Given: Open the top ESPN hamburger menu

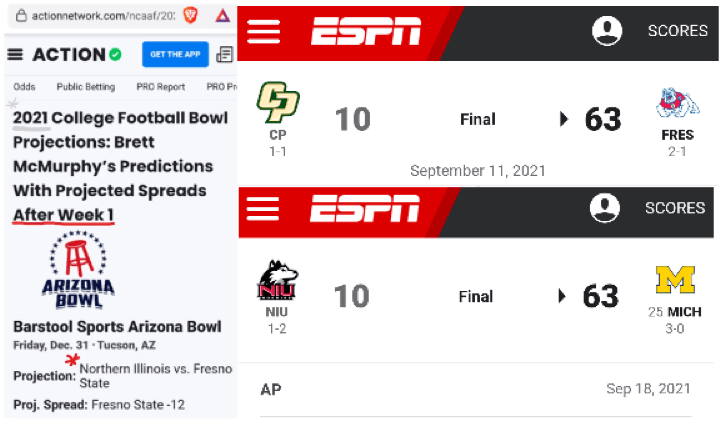Looking at the screenshot, I should [x=264, y=31].
